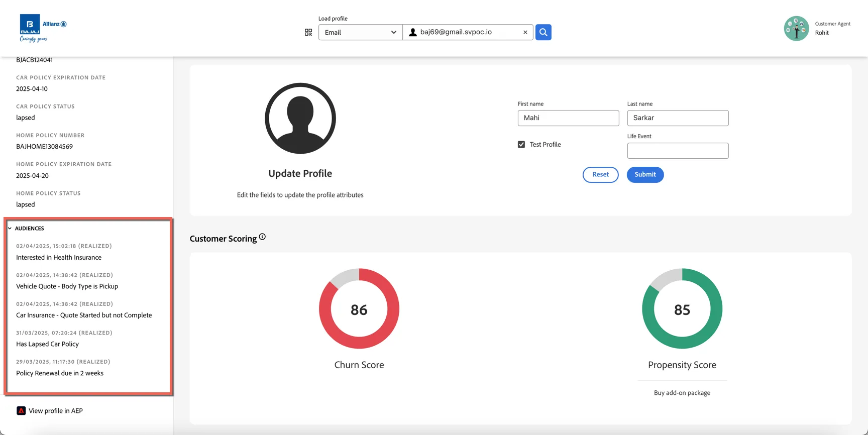Uncheck the Test Profile checkbox

pyautogui.click(x=521, y=144)
